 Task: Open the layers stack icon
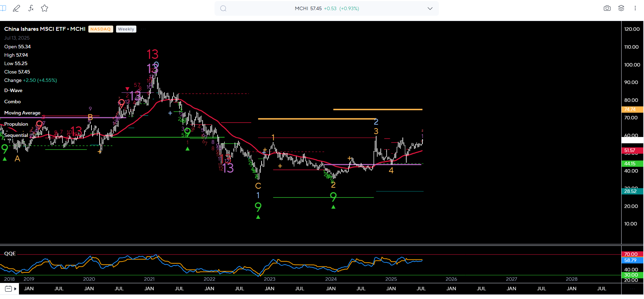(x=621, y=8)
